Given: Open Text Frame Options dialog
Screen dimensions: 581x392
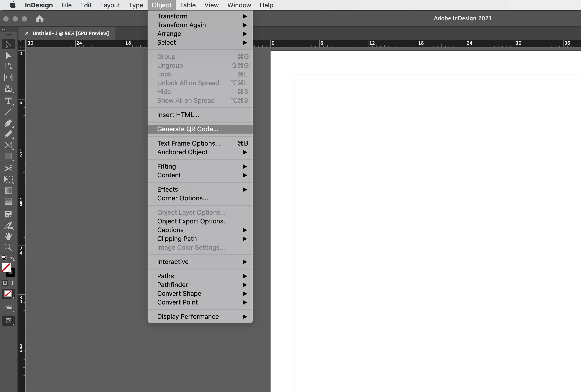Looking at the screenshot, I should tap(189, 143).
